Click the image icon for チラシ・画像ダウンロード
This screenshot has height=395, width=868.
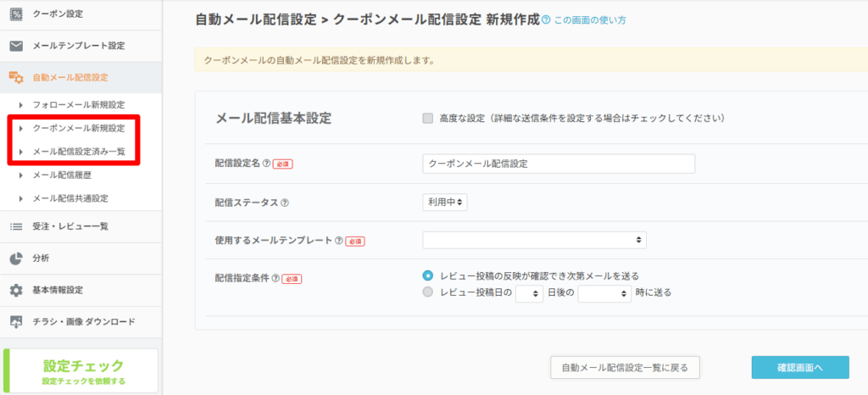pos(15,322)
